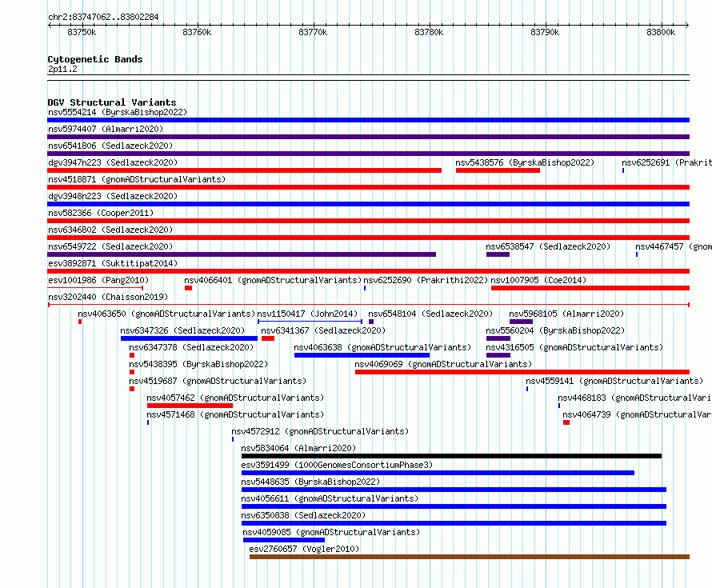Click the nsv4063638 (gnomADStructuralVariants) label
This screenshot has width=712, height=588.
click(382, 347)
